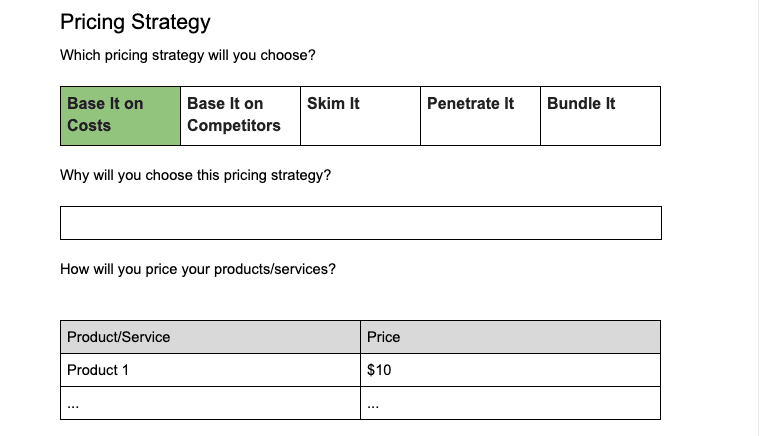
Task: Select the "Penetrate It" strategy cell
Action: pos(480,115)
